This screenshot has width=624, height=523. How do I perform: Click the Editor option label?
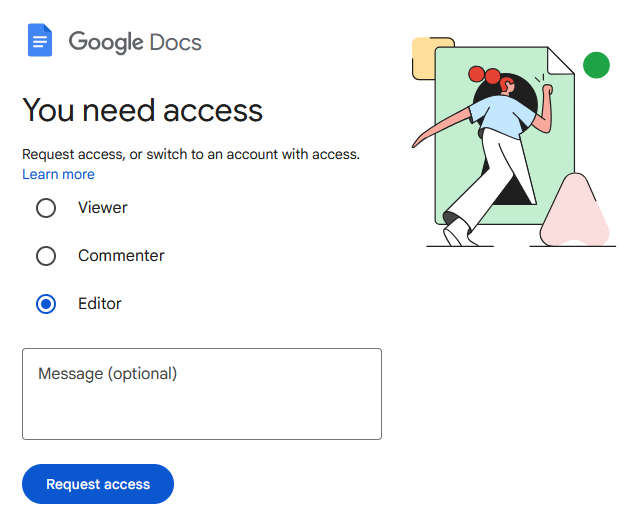click(100, 304)
